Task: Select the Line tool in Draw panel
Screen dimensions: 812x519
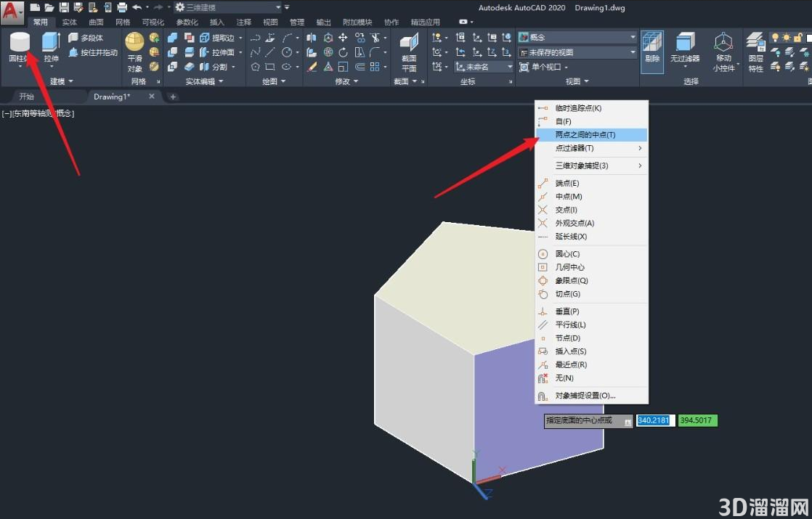Action: point(269,52)
